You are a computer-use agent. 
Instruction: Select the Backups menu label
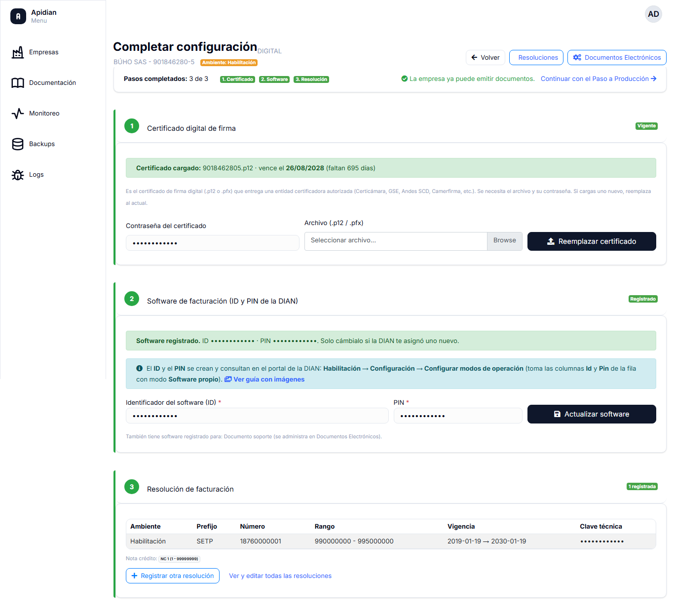(42, 144)
